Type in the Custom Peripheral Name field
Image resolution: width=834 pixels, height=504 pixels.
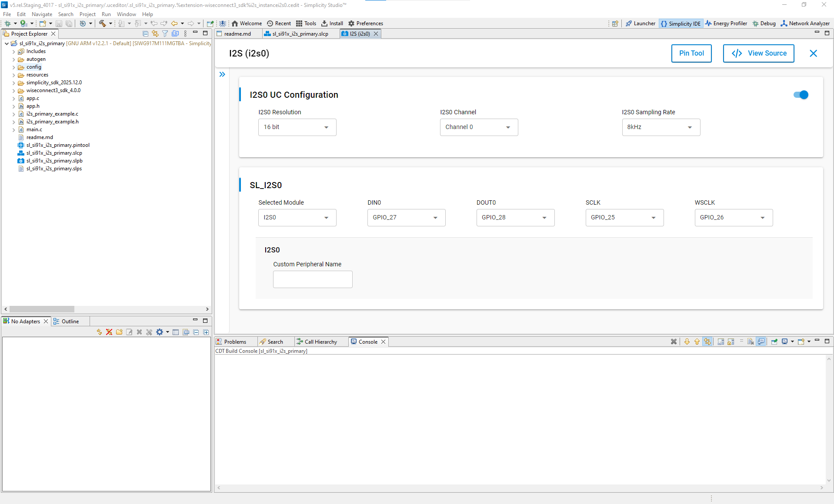312,279
